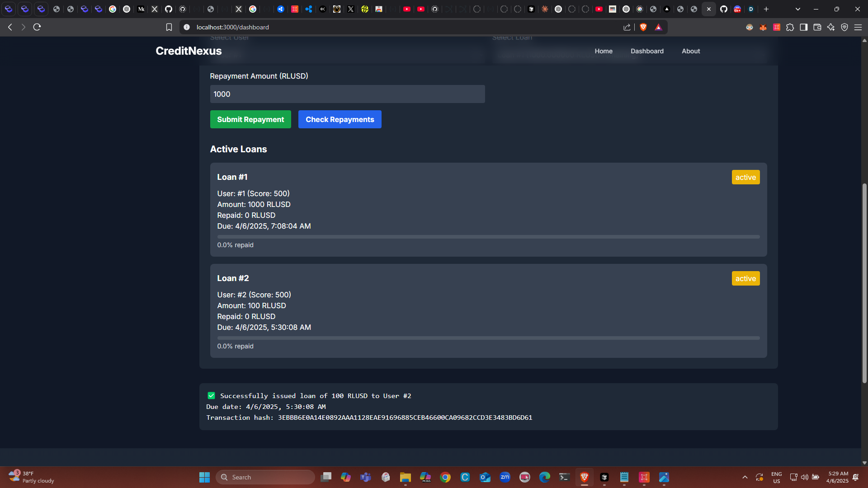The height and width of the screenshot is (488, 868).
Task: Open the Brave hamburger menu
Action: [858, 27]
